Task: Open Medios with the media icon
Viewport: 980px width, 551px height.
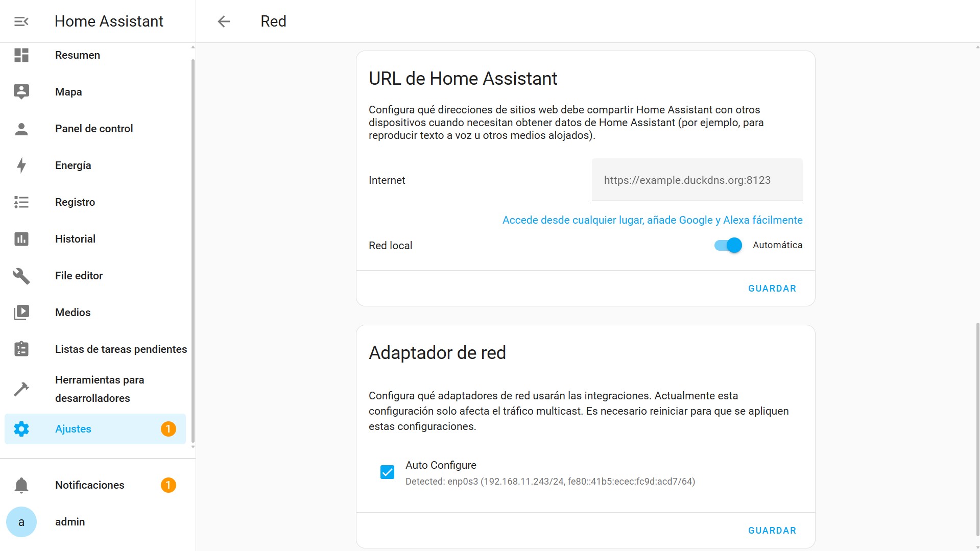Action: click(x=21, y=312)
